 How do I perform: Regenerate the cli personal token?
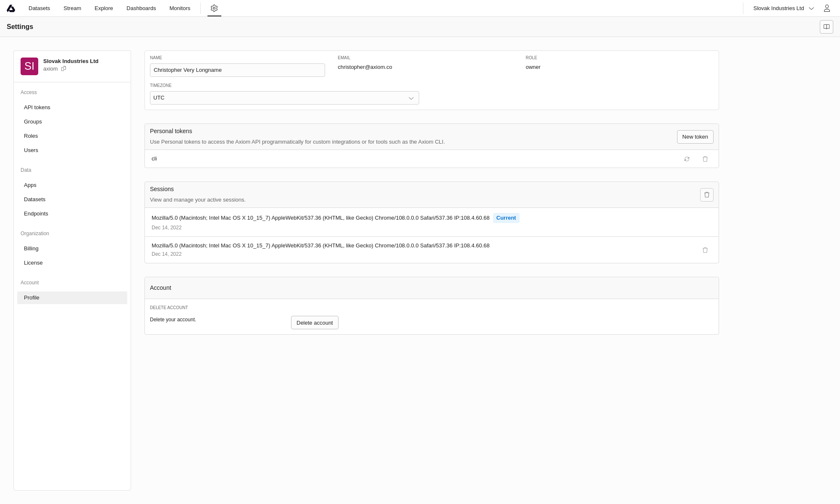(687, 159)
